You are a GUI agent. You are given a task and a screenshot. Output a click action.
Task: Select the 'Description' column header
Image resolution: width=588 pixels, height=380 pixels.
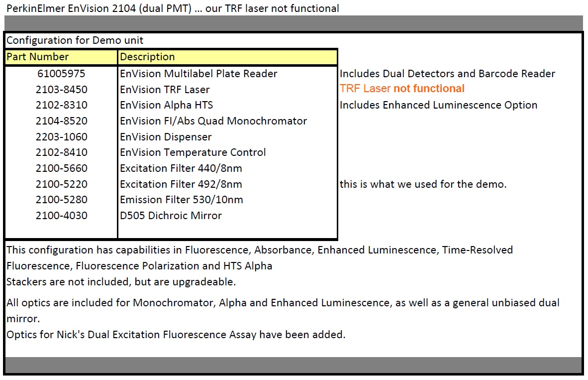(x=227, y=57)
